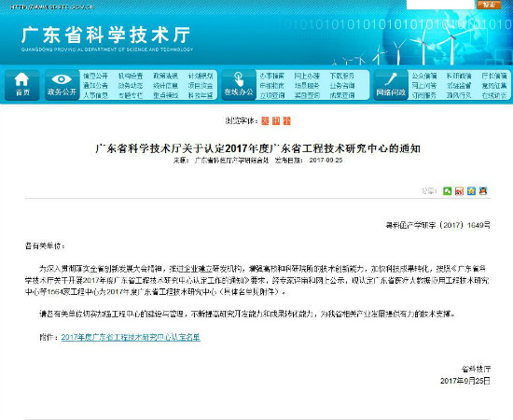Open the 网络问政 microphone icon section

(391, 85)
